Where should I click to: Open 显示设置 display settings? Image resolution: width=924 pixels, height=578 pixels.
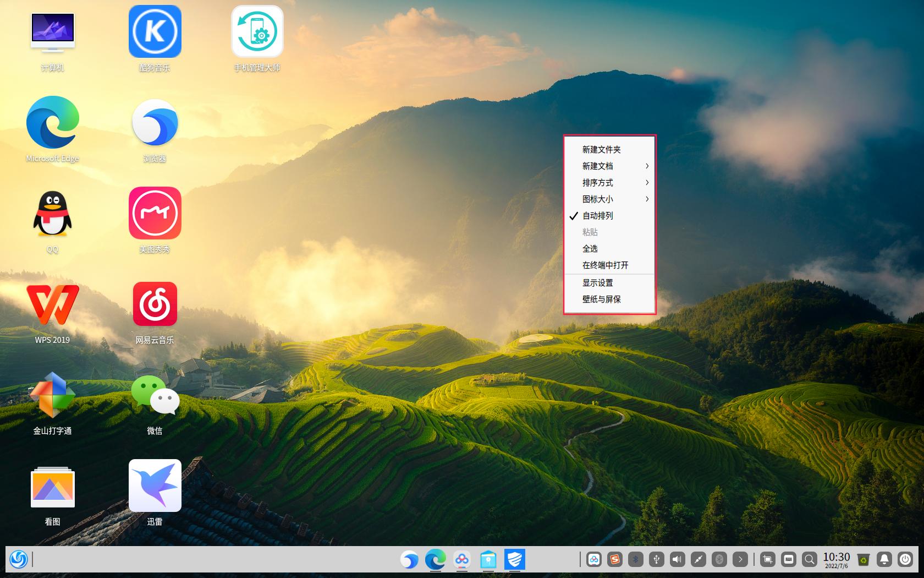(598, 282)
